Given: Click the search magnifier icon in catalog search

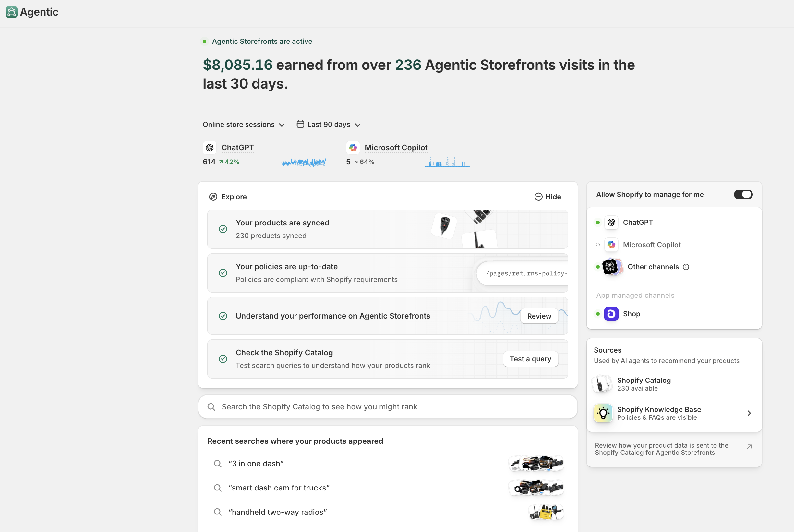Looking at the screenshot, I should point(211,407).
